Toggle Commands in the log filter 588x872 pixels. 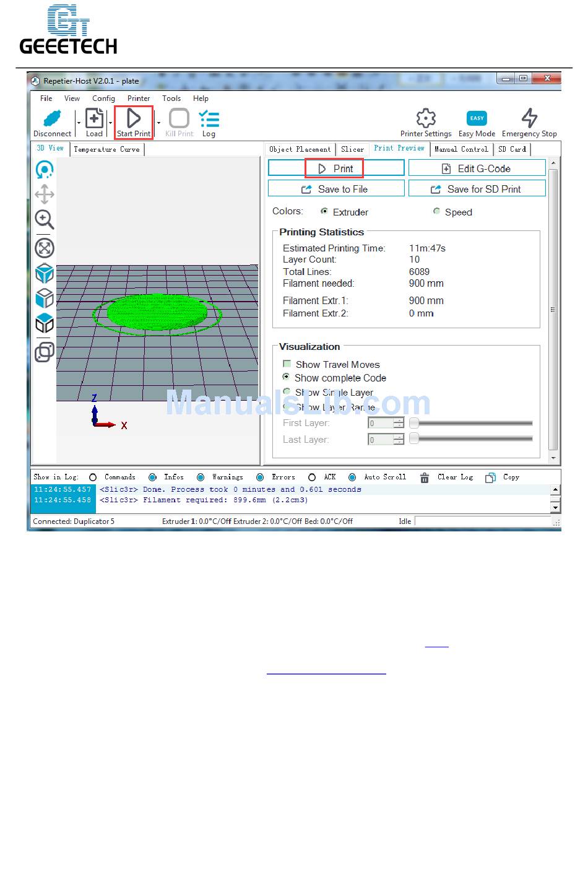[93, 477]
